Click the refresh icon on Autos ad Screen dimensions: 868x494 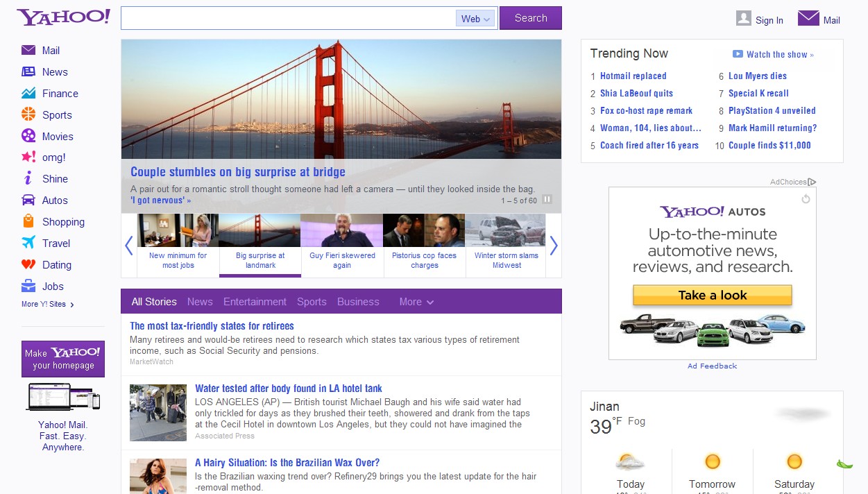pos(806,199)
